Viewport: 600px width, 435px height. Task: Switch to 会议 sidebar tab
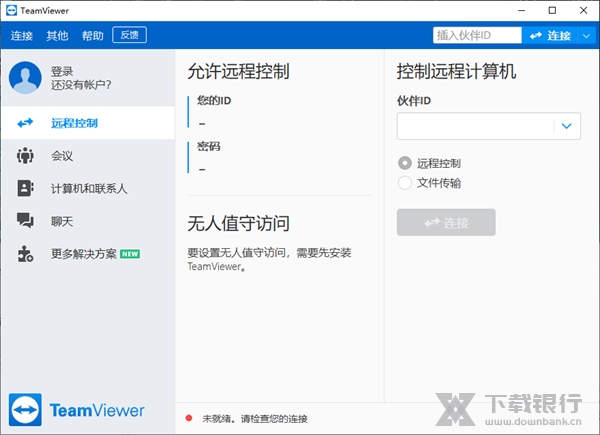click(88, 156)
